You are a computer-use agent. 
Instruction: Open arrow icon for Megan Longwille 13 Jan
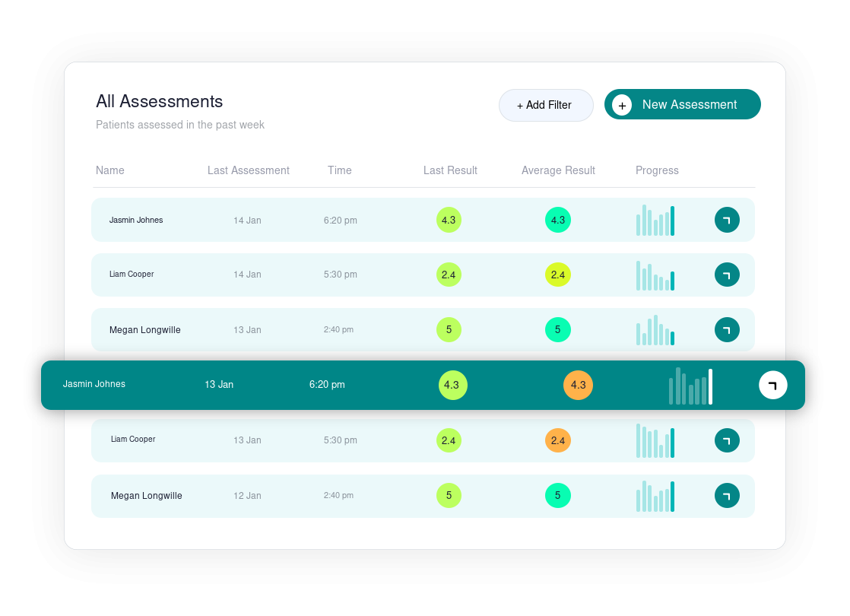coord(727,329)
